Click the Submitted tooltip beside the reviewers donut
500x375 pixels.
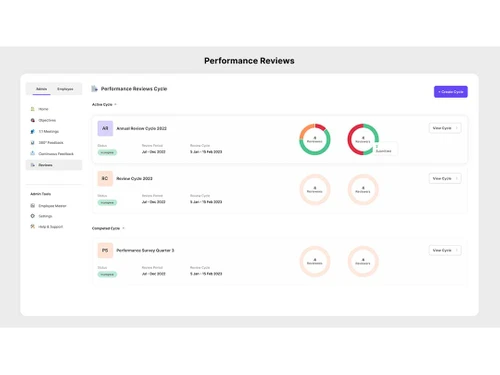385,149
